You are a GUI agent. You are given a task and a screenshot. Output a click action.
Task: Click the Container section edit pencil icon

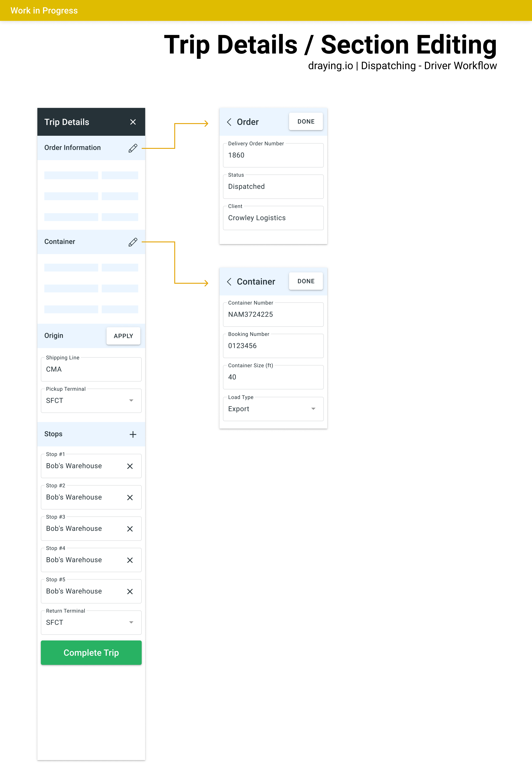[x=133, y=242]
